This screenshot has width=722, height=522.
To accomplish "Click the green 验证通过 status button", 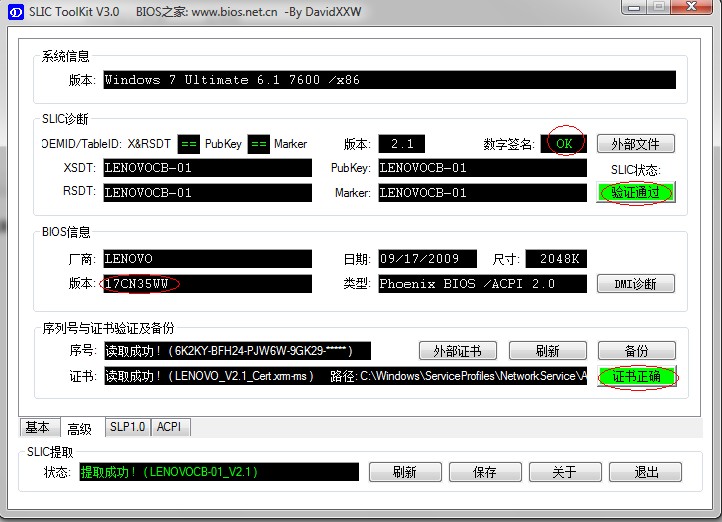I will pyautogui.click(x=635, y=192).
